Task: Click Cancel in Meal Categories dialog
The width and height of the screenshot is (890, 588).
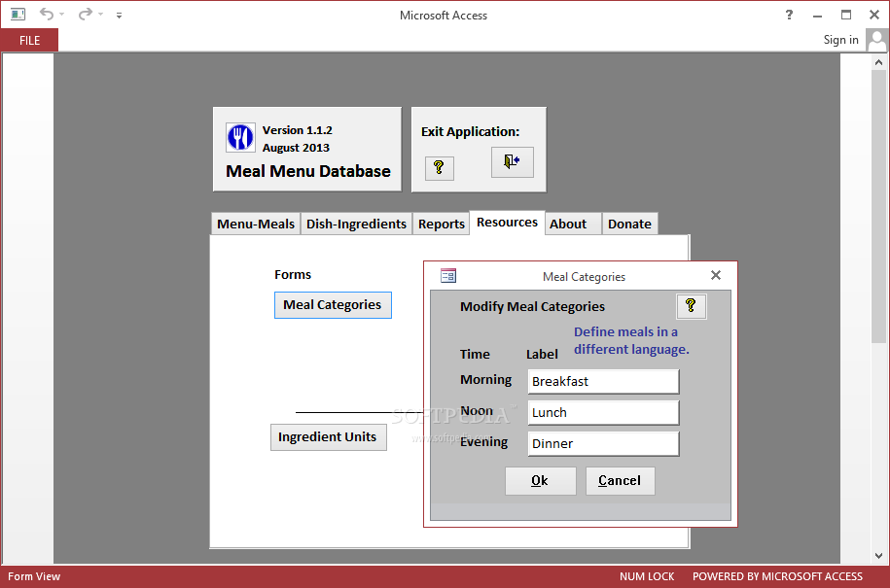Action: click(x=620, y=481)
